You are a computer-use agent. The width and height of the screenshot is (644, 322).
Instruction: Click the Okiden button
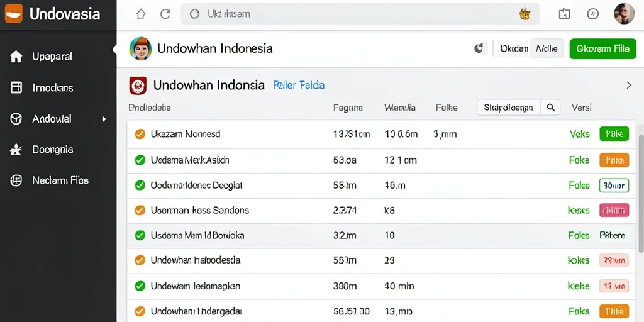click(x=513, y=48)
